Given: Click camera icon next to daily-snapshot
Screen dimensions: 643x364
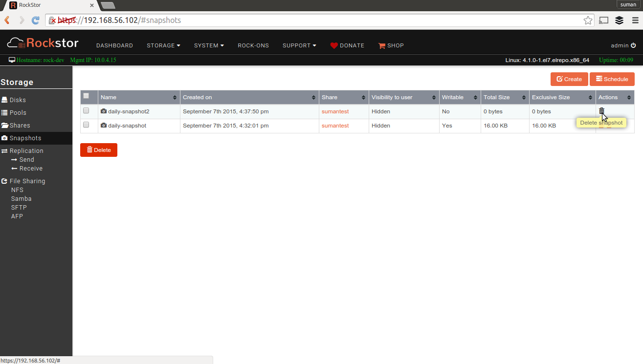Looking at the screenshot, I should coord(104,126).
